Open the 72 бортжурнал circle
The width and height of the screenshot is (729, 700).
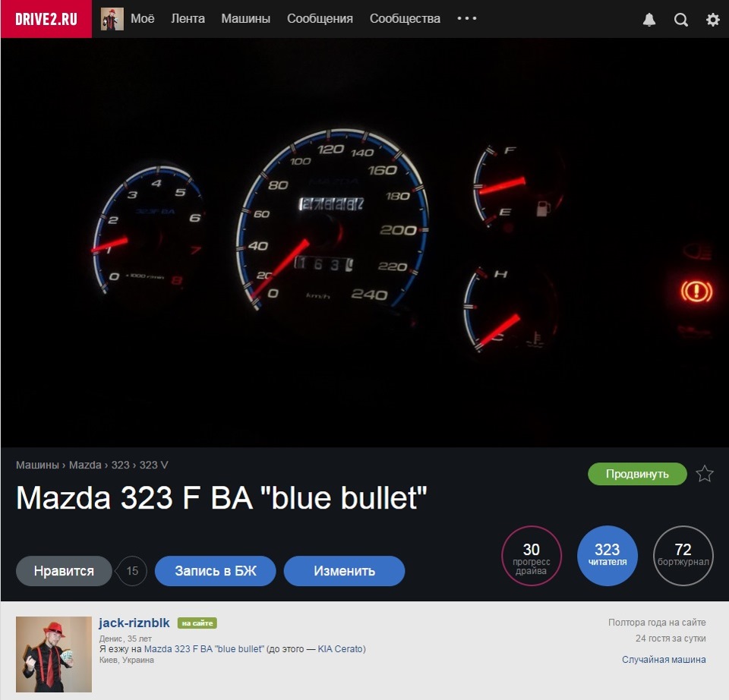click(x=683, y=556)
